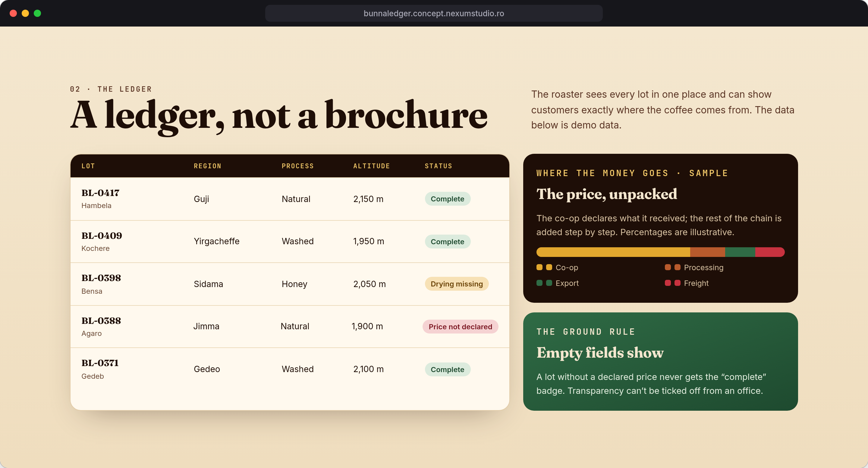Click the Agaro sub-label
This screenshot has width=868, height=468.
[91, 334]
